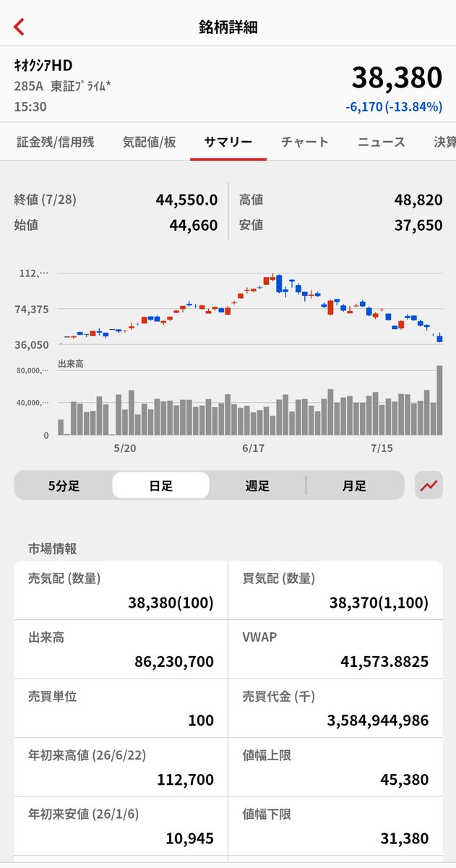Open the ニュース tab
The image size is (456, 868).
click(382, 142)
